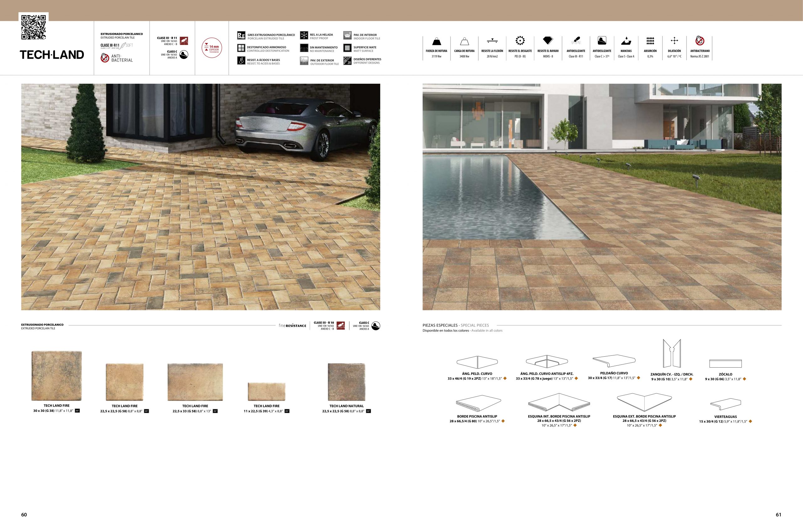Click the 20 different designs icon
The image size is (803, 532).
347,61
